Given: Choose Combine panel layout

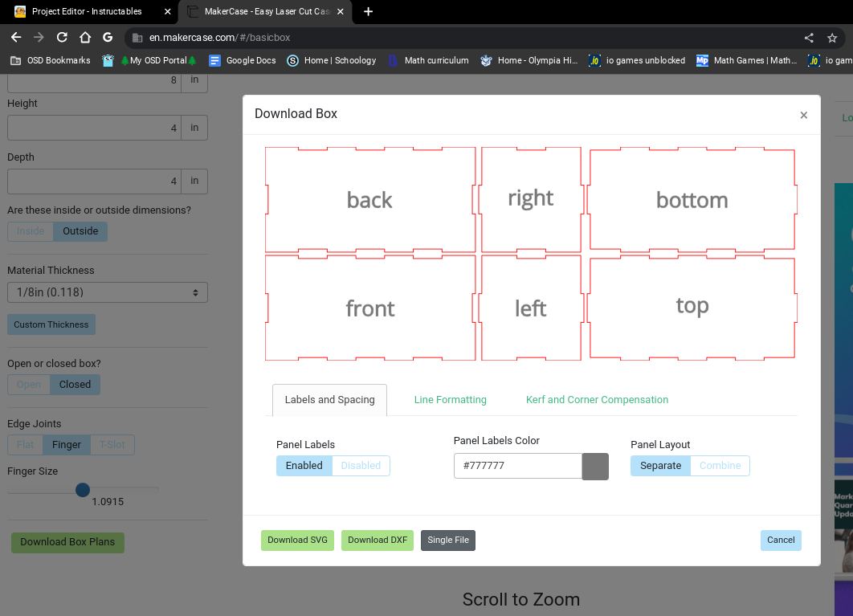Looking at the screenshot, I should [720, 465].
